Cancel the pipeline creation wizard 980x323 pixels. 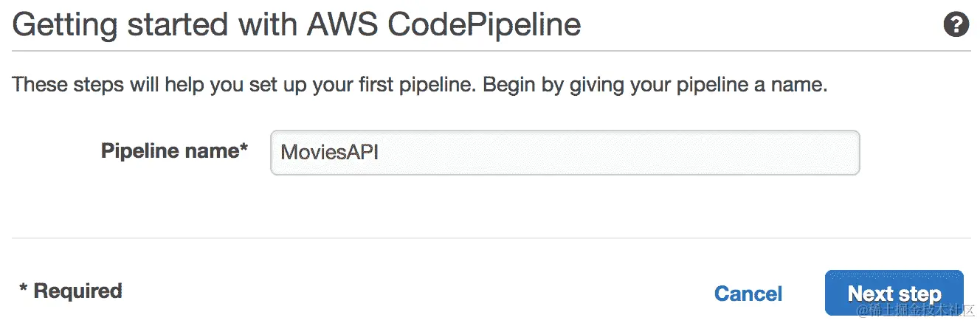pos(748,294)
